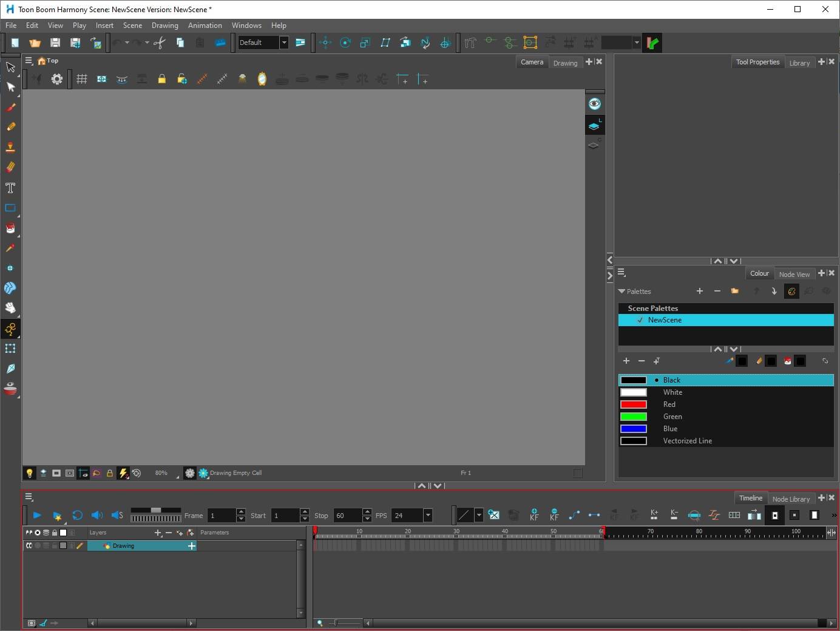Select the Paint bucket tool
This screenshot has width=840, height=631.
point(10,228)
